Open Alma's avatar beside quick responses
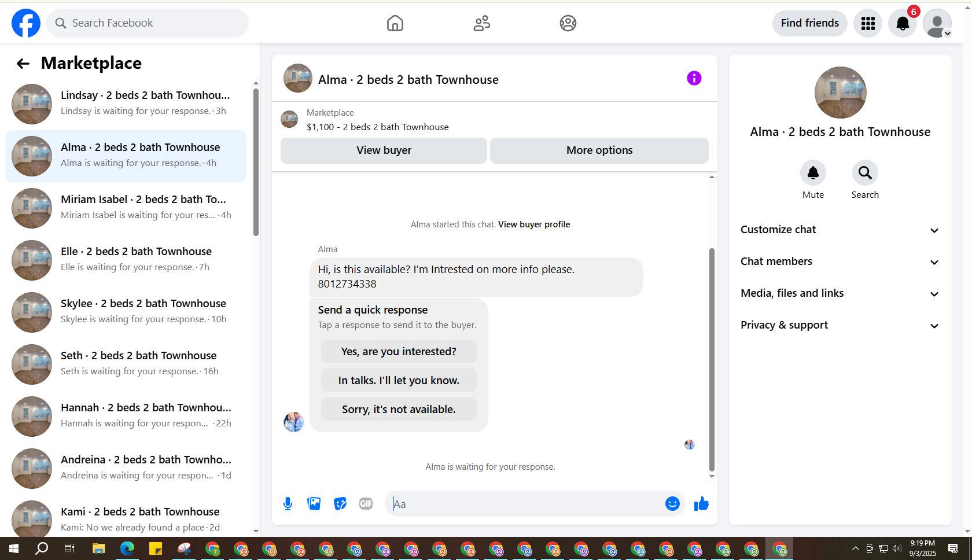972x560 pixels. pyautogui.click(x=293, y=422)
